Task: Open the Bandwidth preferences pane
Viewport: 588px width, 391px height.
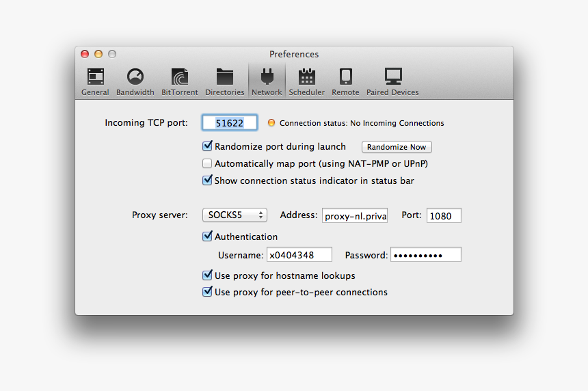Action: 135,81
